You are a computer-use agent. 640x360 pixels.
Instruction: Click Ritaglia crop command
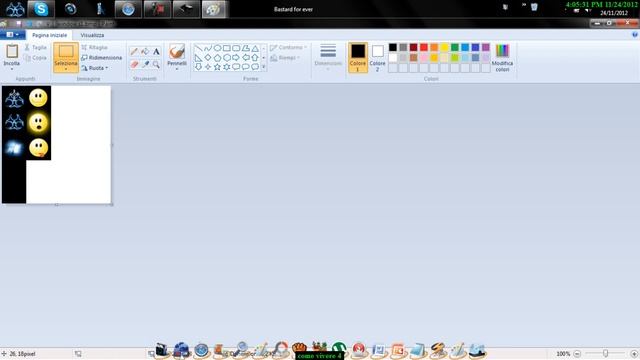pyautogui.click(x=94, y=48)
